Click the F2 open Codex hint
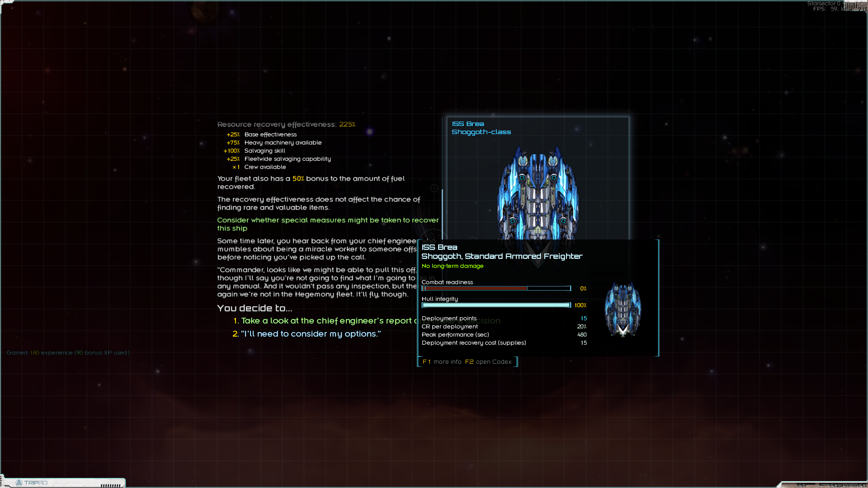 pyautogui.click(x=488, y=362)
